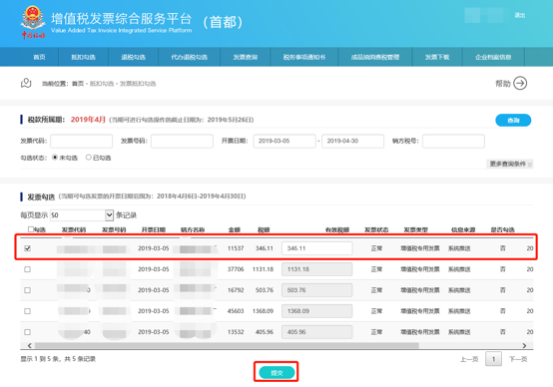Image resolution: width=553 pixels, height=387 pixels.
Task: Click the national tax emblem logo
Action: [33, 22]
